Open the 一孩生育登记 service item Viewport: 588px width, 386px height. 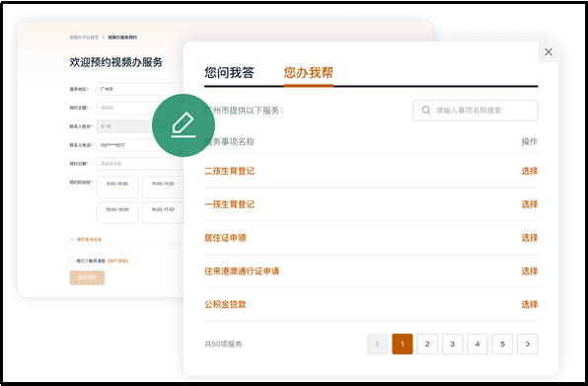click(x=229, y=204)
